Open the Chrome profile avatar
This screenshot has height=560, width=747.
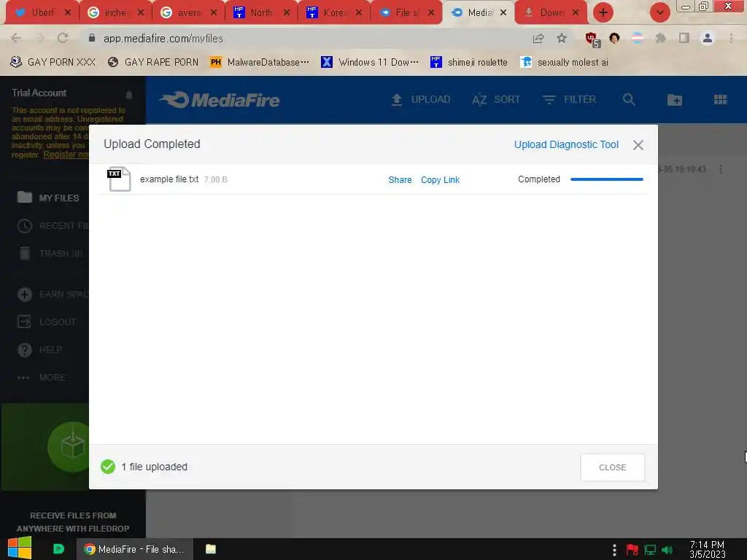(x=708, y=38)
